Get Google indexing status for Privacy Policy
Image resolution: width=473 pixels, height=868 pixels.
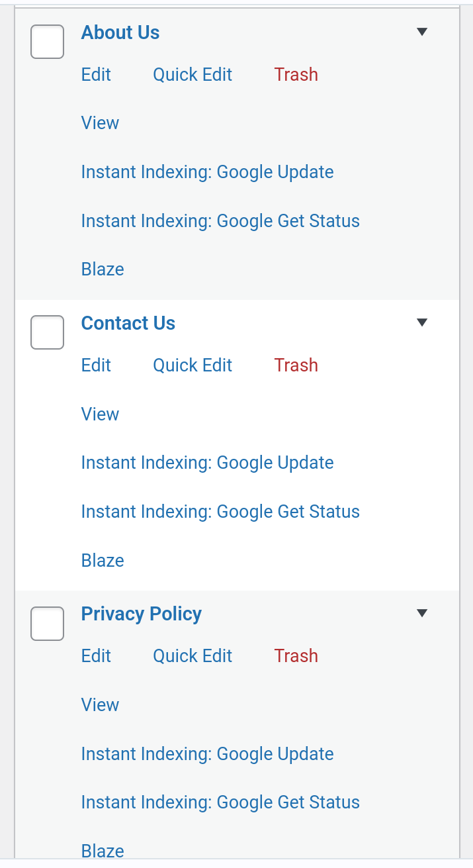tap(220, 802)
